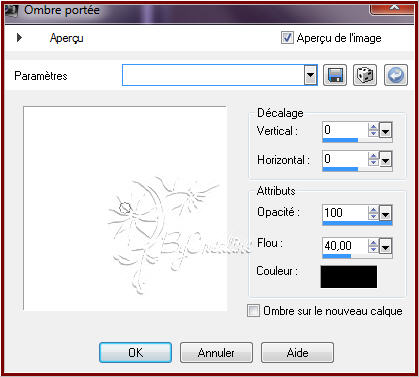Image resolution: width=419 pixels, height=377 pixels.
Task: Pick the black Couleur shadow swatch
Action: coord(349,277)
